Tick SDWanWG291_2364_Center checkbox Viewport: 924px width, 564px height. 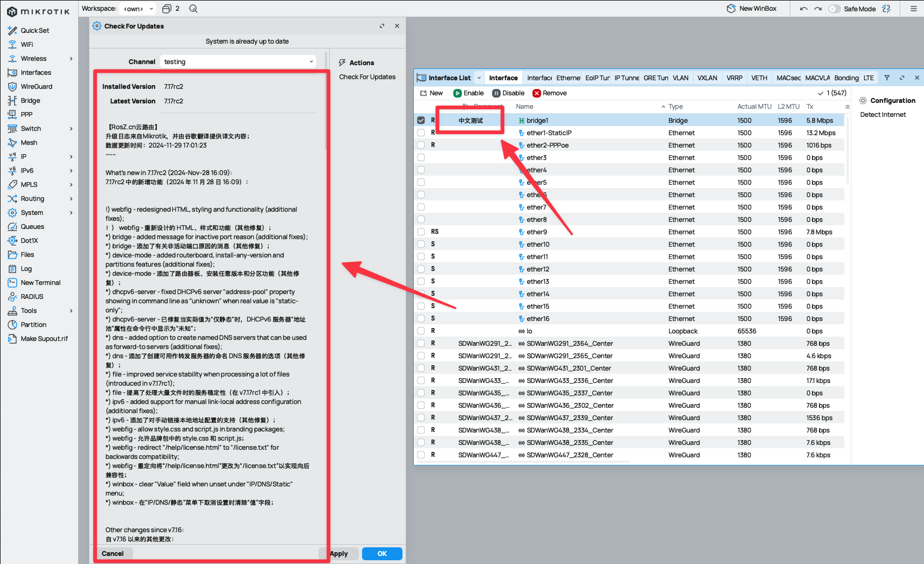[421, 343]
